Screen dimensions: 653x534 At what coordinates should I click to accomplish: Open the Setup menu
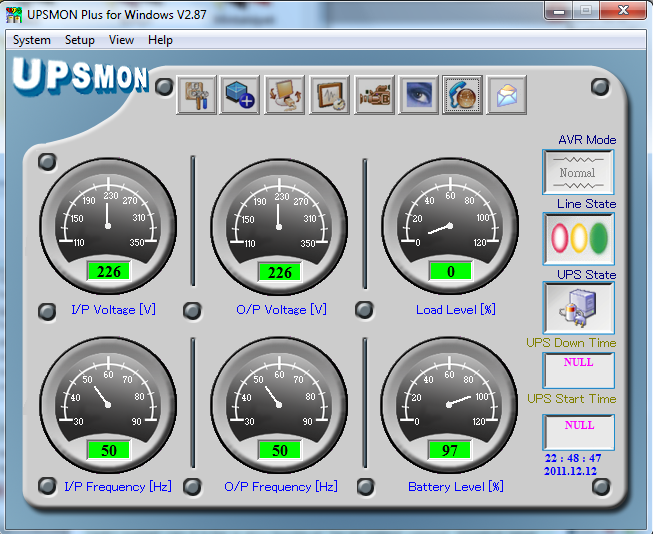point(80,40)
